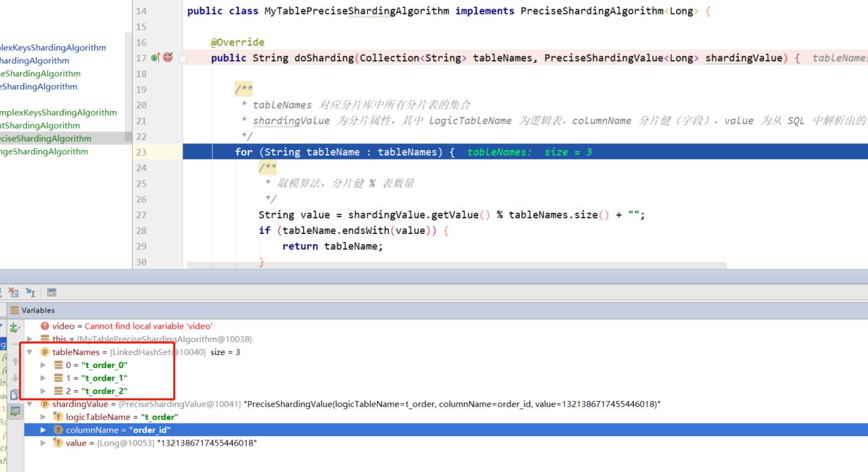Click the Drop Frame icon in debugger toolbar
868x472 pixels.
point(13,292)
